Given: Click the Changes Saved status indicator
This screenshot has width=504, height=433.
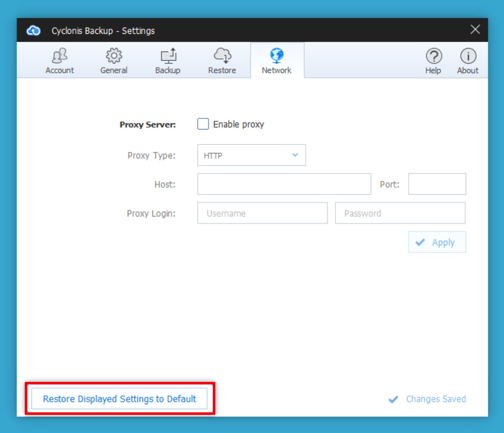Looking at the screenshot, I should [428, 399].
